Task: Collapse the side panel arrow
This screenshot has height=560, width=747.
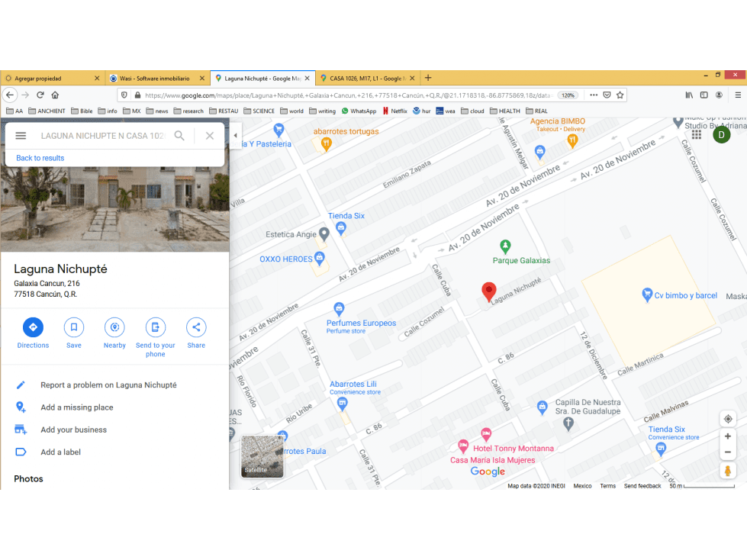Action: point(235,136)
